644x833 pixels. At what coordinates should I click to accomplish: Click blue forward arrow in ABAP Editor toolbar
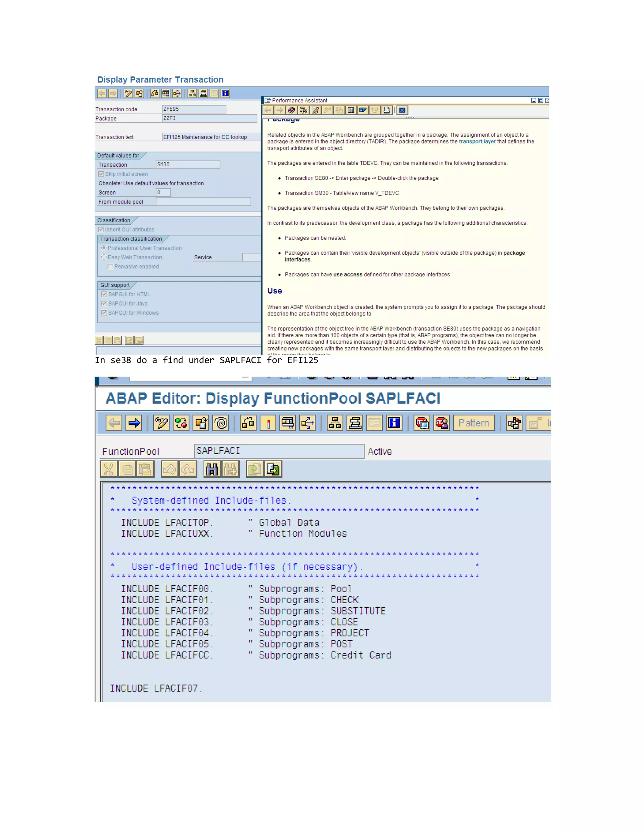coord(134,423)
